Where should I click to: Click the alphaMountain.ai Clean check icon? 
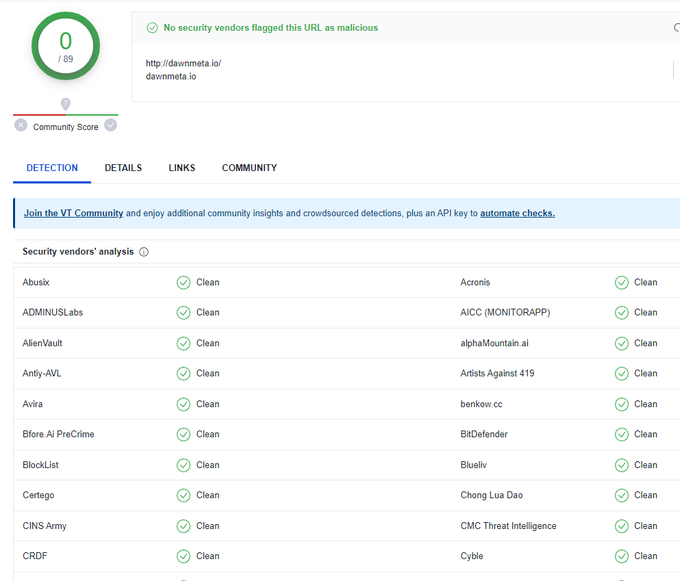point(621,343)
